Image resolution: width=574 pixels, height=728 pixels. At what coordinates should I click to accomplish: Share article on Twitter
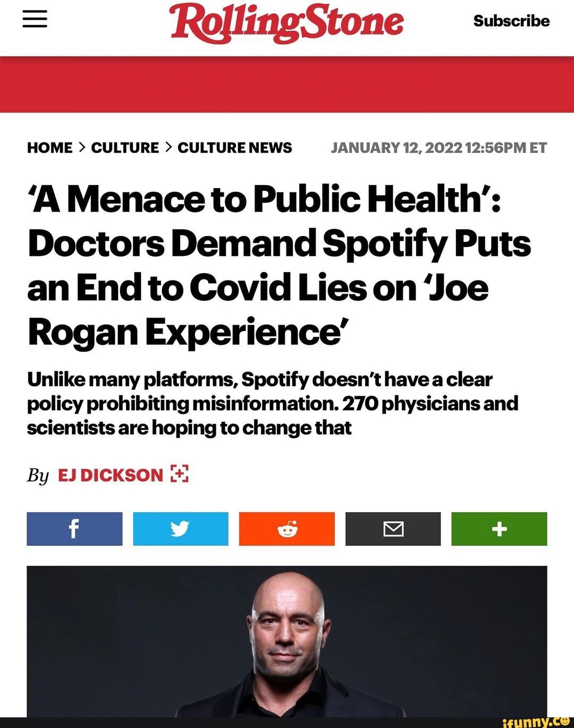click(181, 529)
